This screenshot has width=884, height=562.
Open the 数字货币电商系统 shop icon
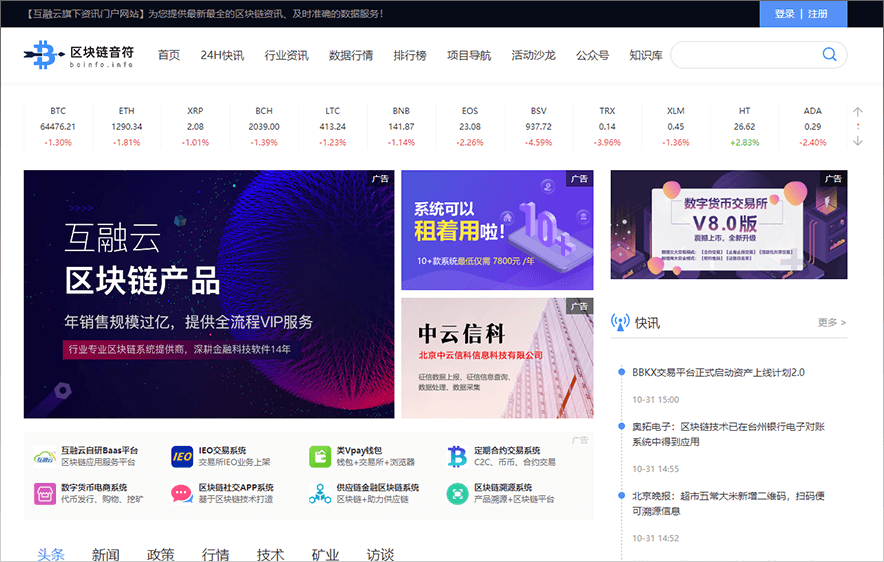(44, 493)
